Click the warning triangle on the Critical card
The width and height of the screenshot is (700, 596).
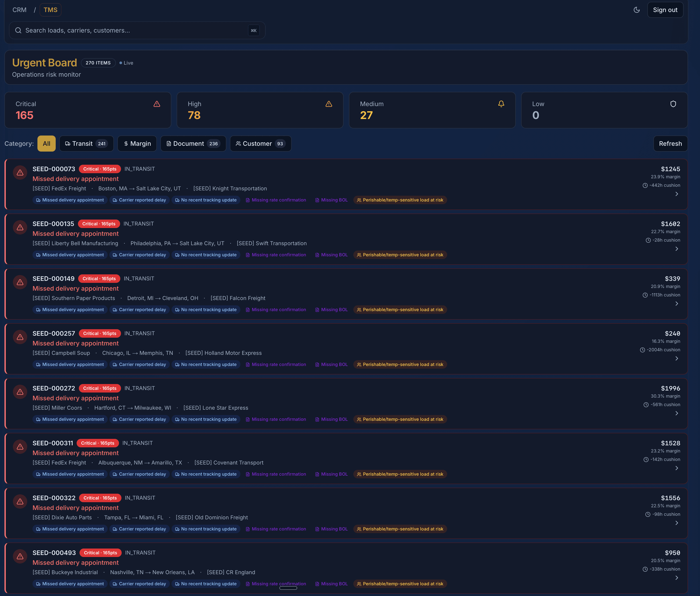point(157,104)
